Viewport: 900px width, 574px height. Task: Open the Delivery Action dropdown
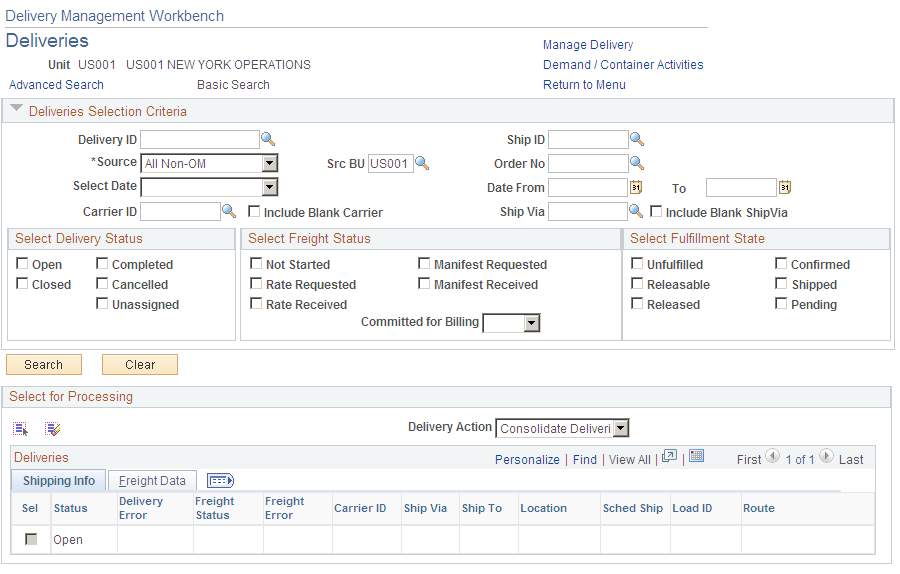562,428
